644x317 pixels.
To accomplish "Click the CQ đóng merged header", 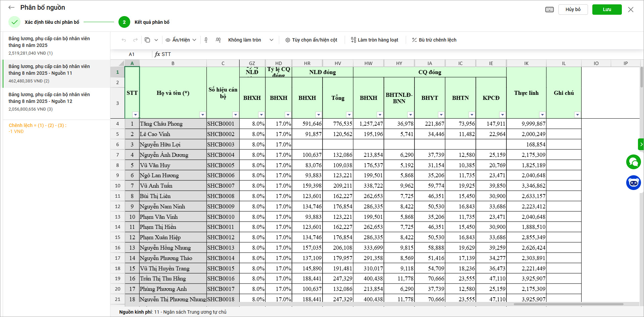I will pyautogui.click(x=430, y=72).
